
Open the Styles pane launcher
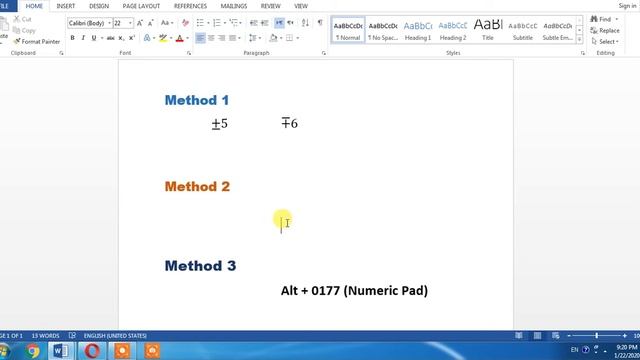[x=582, y=53]
